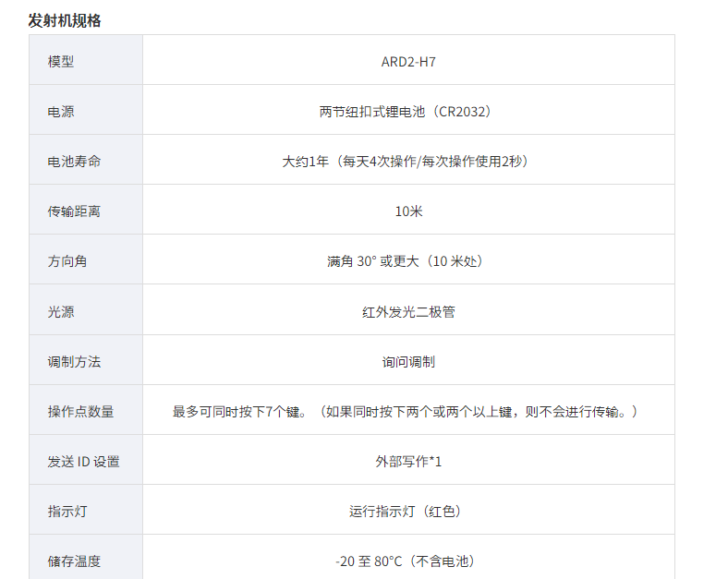Select the 传输距离 row label

click(x=74, y=211)
